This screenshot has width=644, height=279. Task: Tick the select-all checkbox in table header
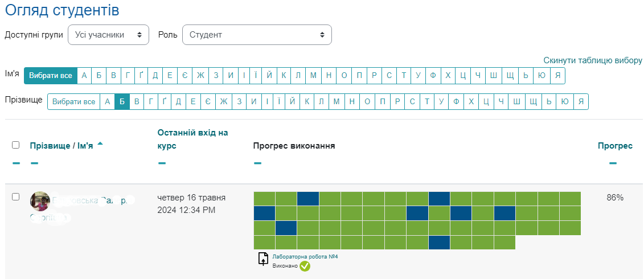point(16,145)
